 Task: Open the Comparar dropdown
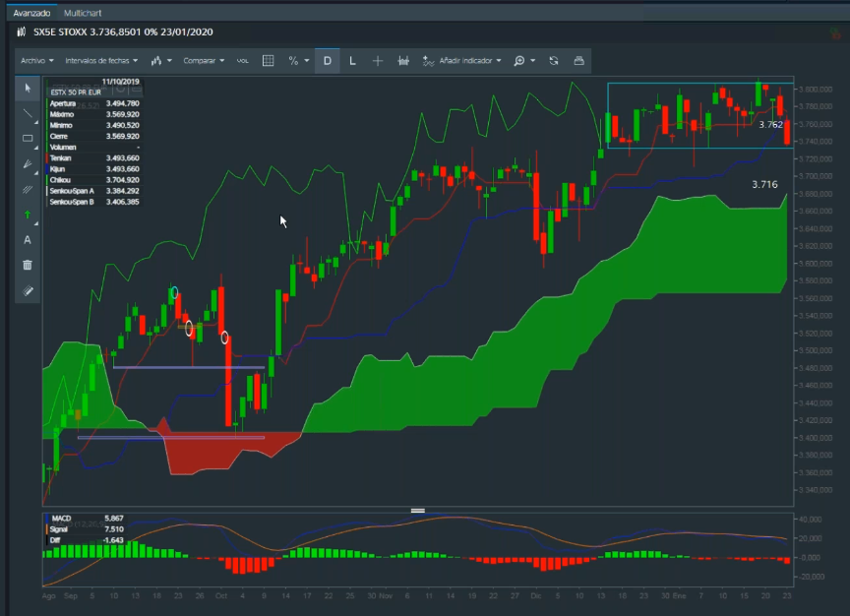click(203, 61)
